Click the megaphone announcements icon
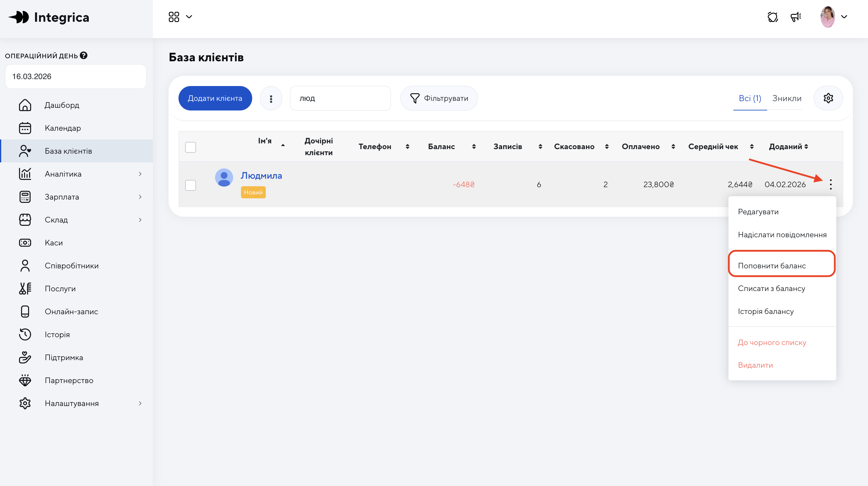 (796, 17)
